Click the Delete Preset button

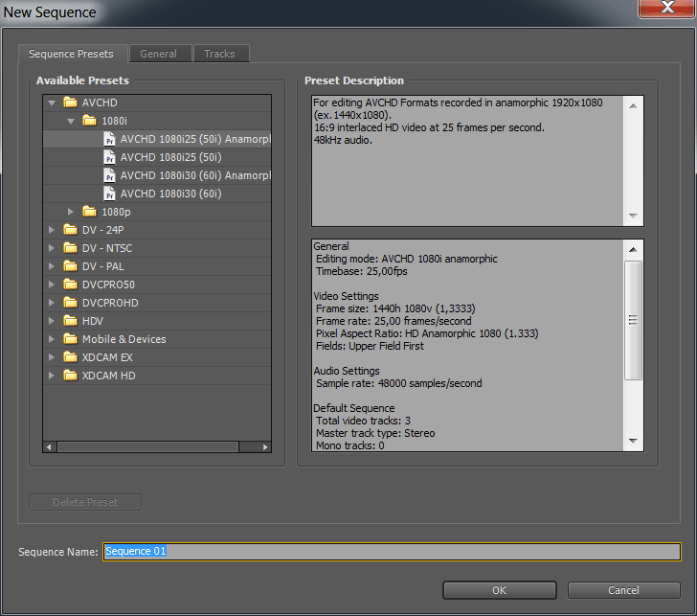(85, 502)
